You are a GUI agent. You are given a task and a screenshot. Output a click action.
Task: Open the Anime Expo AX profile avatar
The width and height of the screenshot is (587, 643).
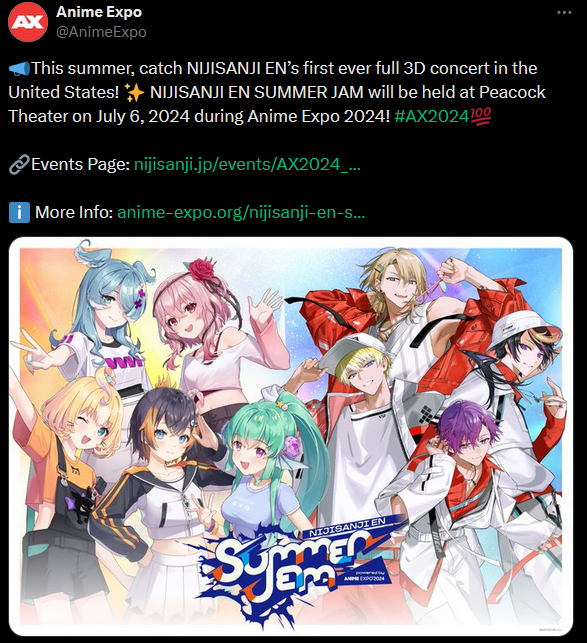[x=28, y=22]
